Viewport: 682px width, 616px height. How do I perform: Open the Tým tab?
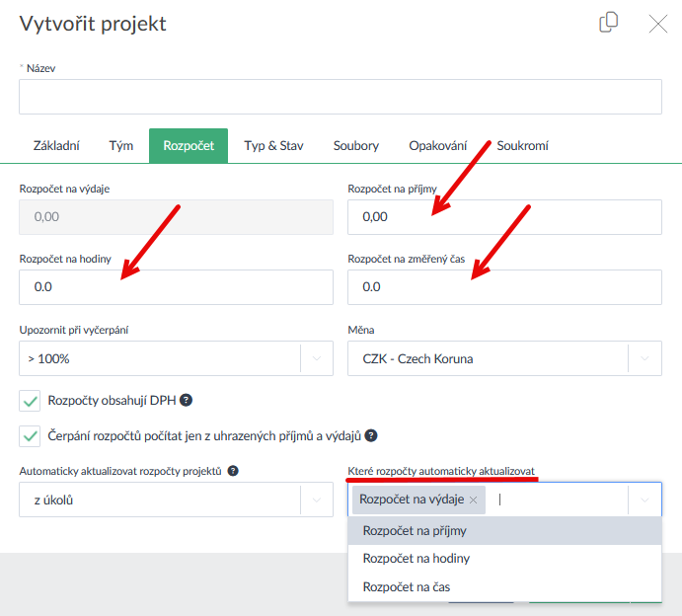click(x=121, y=145)
